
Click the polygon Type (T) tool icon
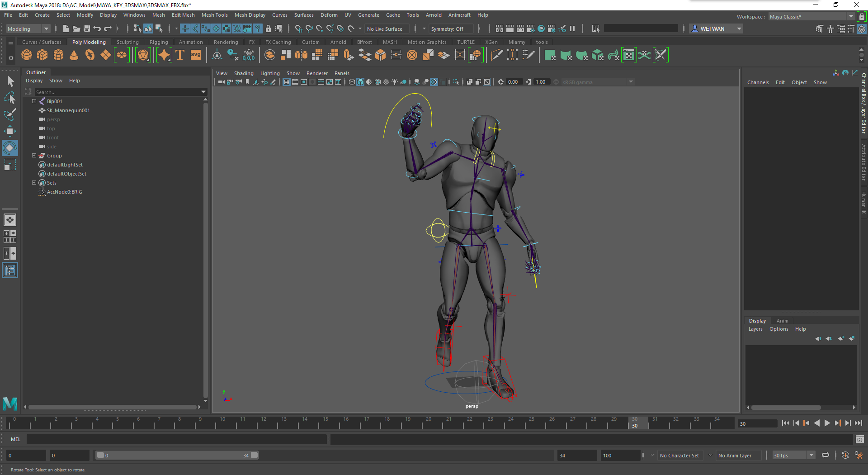[x=180, y=55]
